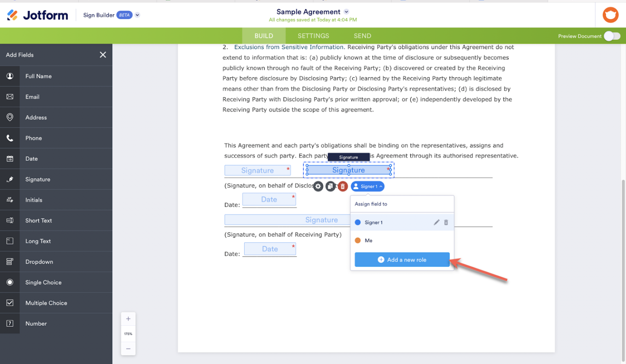Click the Jotform logo
This screenshot has height=364, width=626.
click(37, 15)
